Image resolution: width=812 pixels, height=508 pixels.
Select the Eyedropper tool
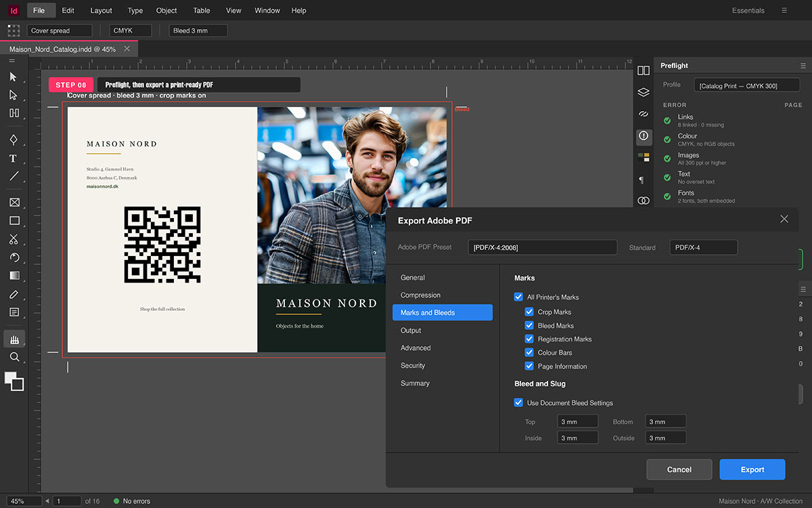click(x=14, y=294)
